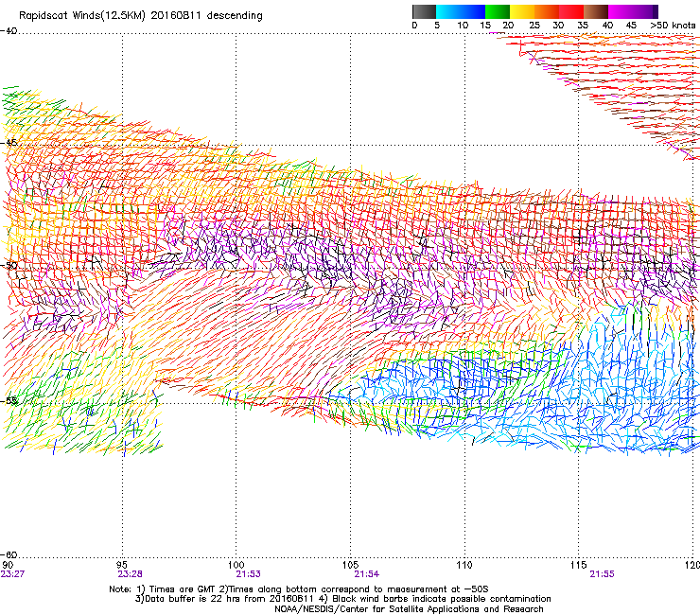Click the -50 latitude axis label
The height and width of the screenshot is (615, 700).
(x=9, y=266)
